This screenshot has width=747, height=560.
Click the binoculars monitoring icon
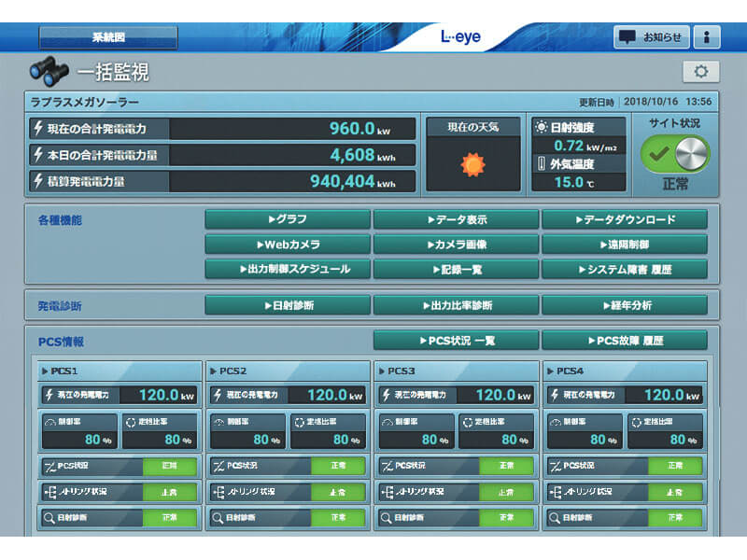[49, 72]
